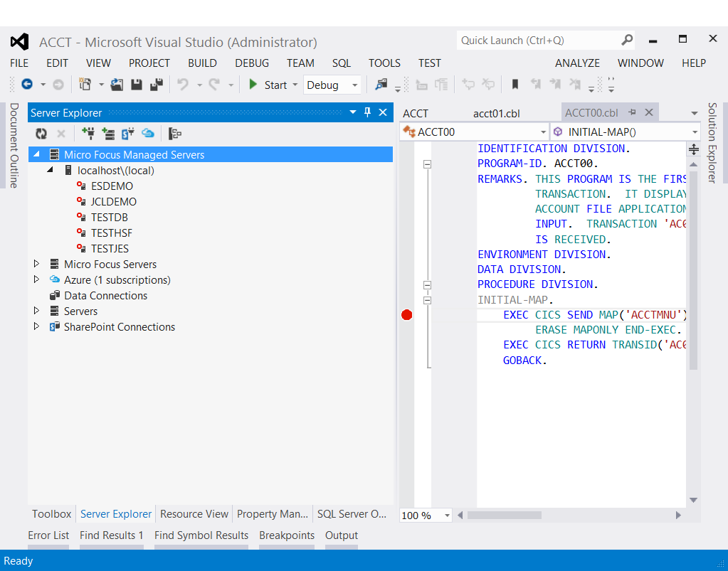Click the Navigate Backward arrow icon
Screen dimensions: 728x571
tap(27, 85)
